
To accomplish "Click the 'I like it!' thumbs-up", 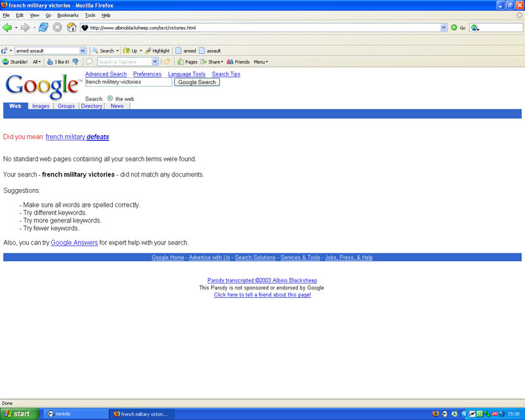I will pyautogui.click(x=58, y=62).
